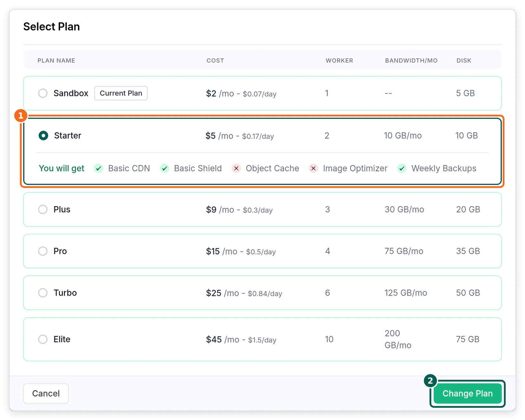Click the WORKER column header
Screen dimensions: 525x420
tap(339, 61)
